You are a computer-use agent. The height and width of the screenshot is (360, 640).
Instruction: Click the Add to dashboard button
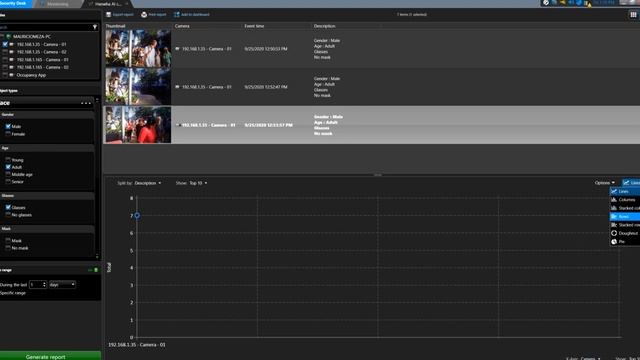click(191, 15)
